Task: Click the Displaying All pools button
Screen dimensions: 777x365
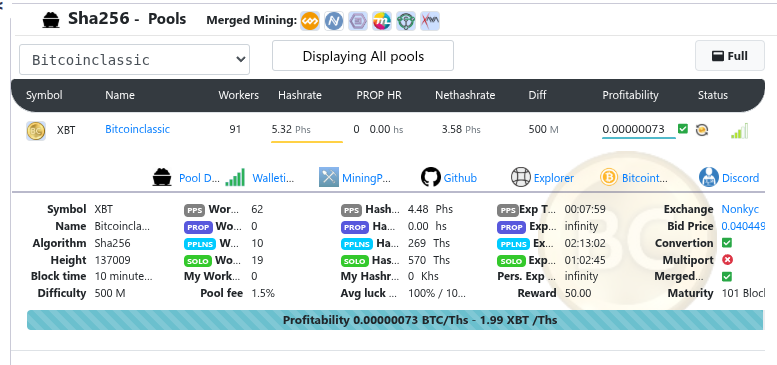Action: click(x=363, y=56)
